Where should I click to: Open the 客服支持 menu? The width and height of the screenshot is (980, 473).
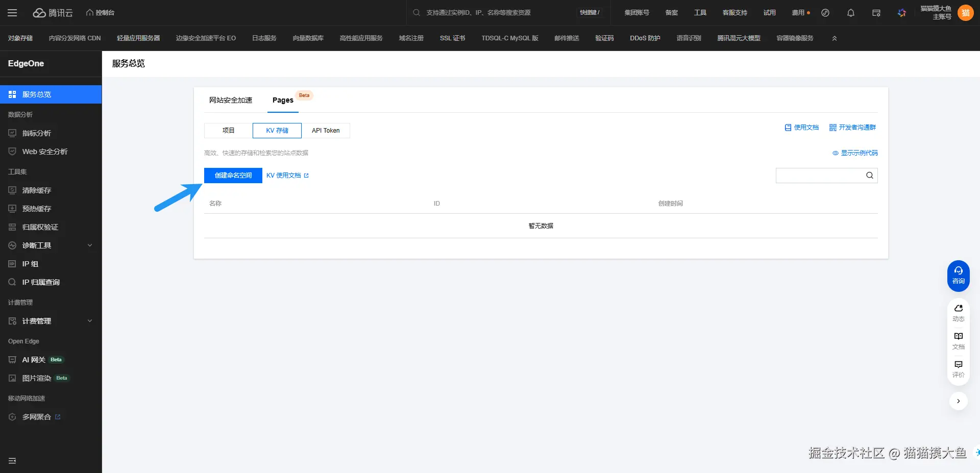click(x=734, y=13)
